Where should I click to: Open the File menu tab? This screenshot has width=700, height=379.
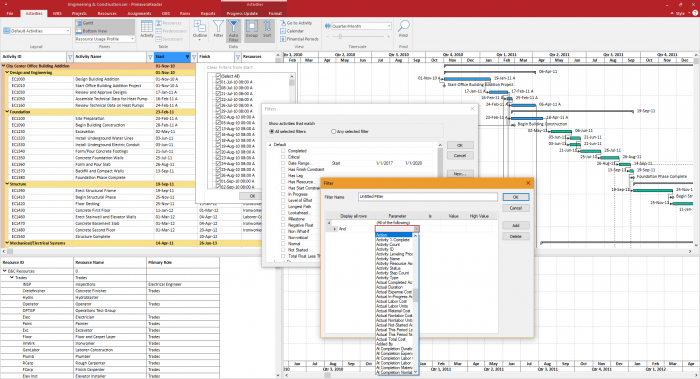click(x=10, y=13)
